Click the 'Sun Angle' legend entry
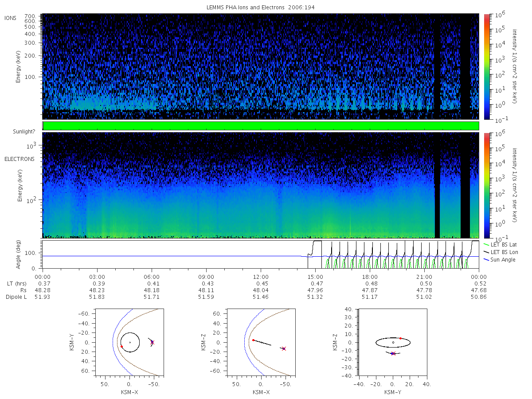The width and height of the screenshot is (532, 399). pyautogui.click(x=500, y=259)
